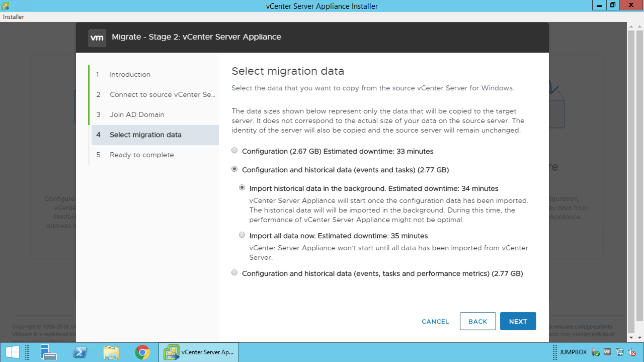Open the Windows Start button
The width and height of the screenshot is (644, 362).
[x=12, y=352]
